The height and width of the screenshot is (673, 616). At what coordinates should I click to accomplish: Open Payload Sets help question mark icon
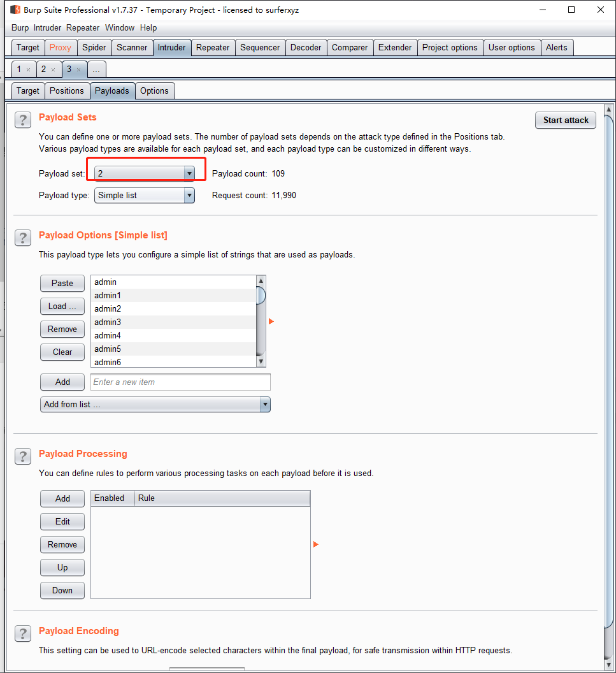23,120
